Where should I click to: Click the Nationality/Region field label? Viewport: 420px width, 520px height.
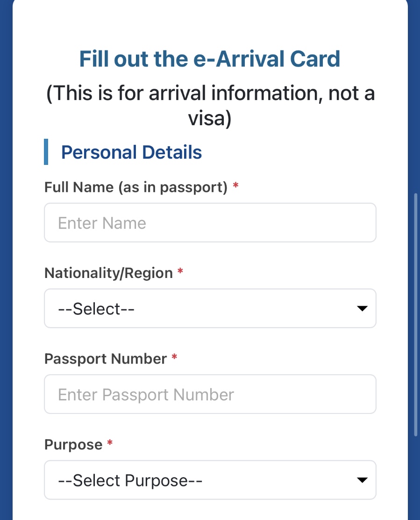pos(108,273)
